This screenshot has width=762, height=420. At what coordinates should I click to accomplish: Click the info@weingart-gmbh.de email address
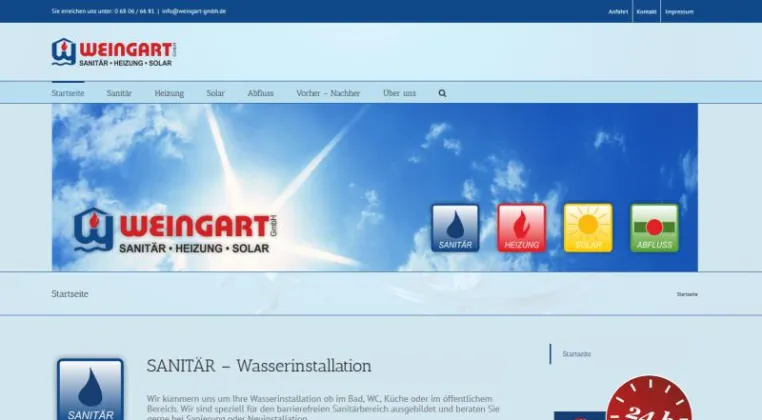[194, 11]
